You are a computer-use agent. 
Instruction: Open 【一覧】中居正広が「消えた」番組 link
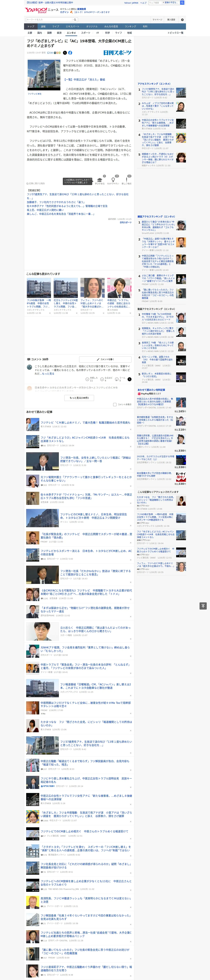pos(84,80)
